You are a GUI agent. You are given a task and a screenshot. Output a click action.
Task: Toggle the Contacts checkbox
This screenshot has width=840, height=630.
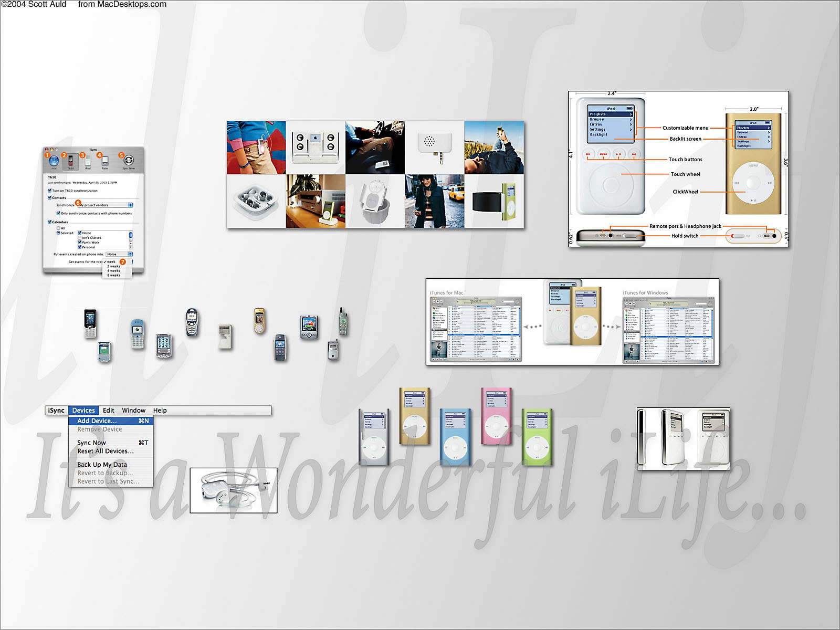[x=50, y=198]
